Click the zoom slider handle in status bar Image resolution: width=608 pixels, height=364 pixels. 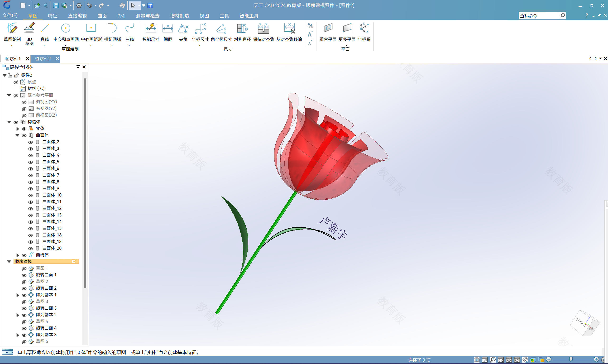(x=571, y=359)
